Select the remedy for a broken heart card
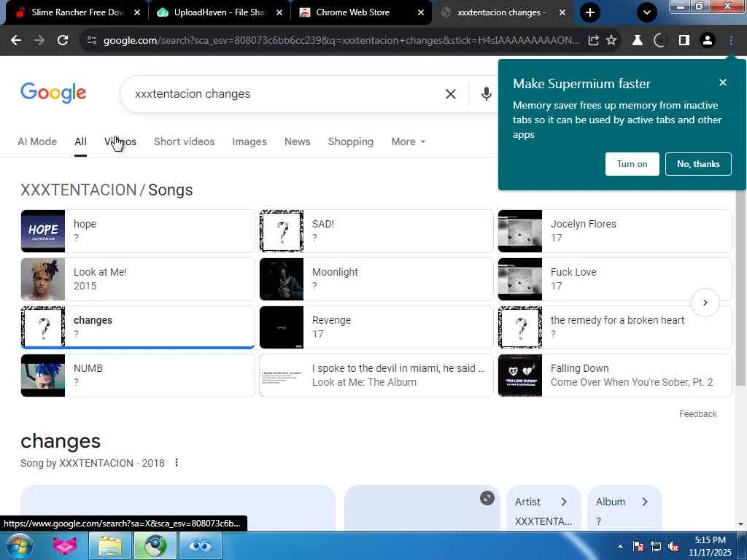Viewport: 747px width, 560px height. click(615, 327)
